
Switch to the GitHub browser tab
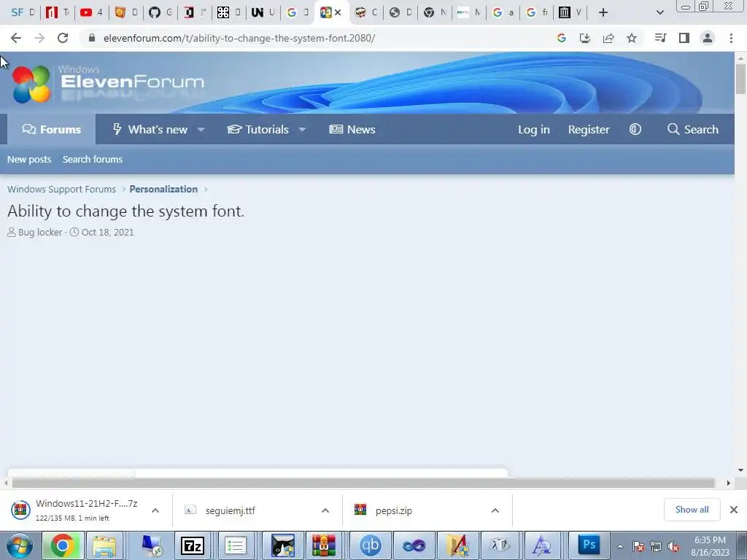[x=160, y=12]
